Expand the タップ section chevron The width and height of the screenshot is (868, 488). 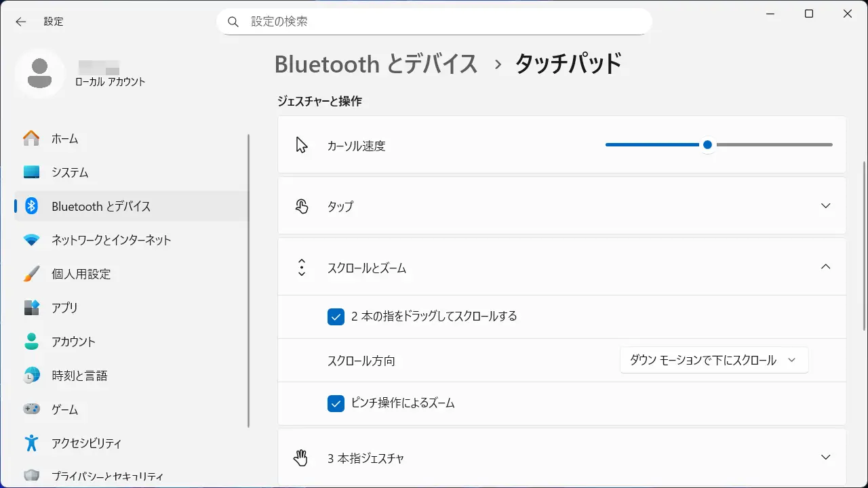coord(825,206)
